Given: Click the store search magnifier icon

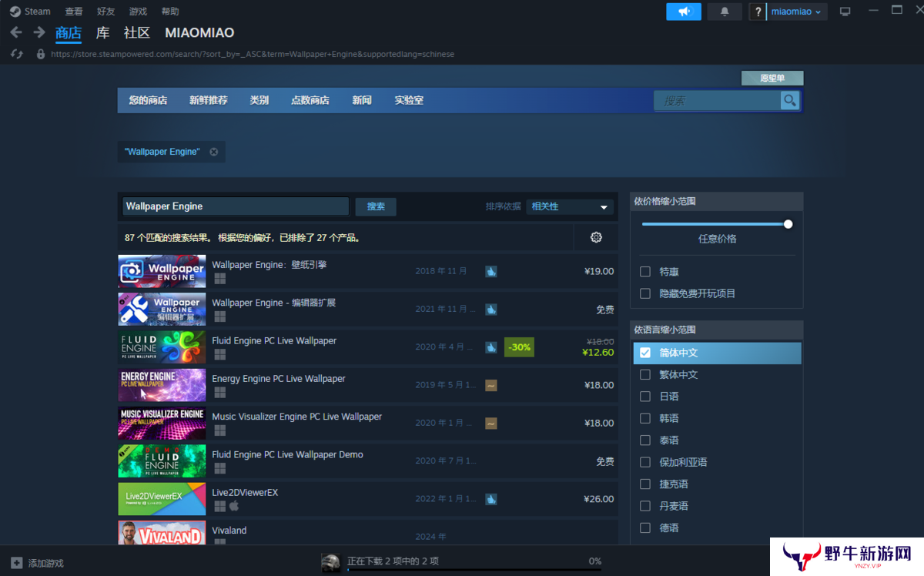Looking at the screenshot, I should 789,101.
